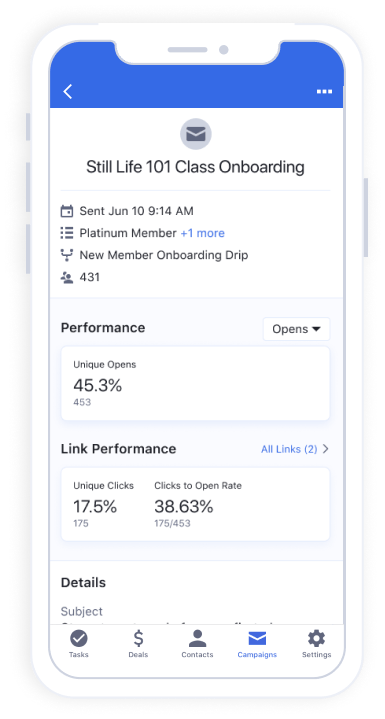Click the list icon next to Platinum Member
The image size is (385, 719).
67,233
